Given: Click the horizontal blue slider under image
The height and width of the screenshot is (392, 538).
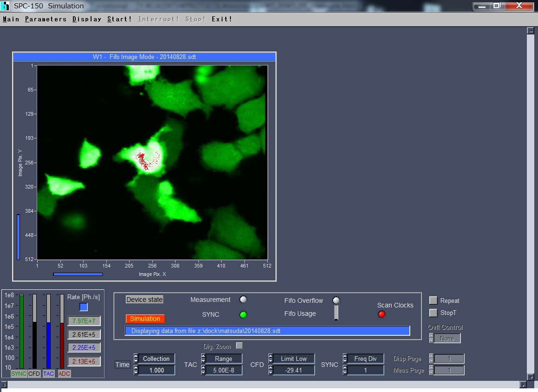Looking at the screenshot, I should click(78, 274).
